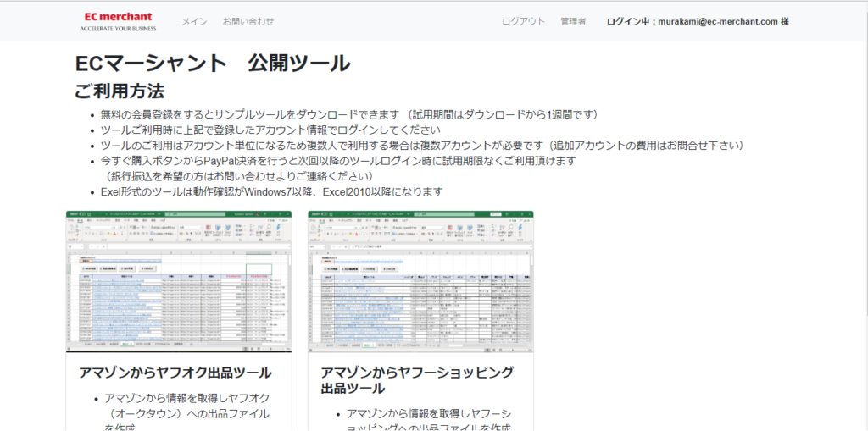
Task: Click the アマゾンからヤフーショッピング出品ツール card title
Action: (x=417, y=380)
